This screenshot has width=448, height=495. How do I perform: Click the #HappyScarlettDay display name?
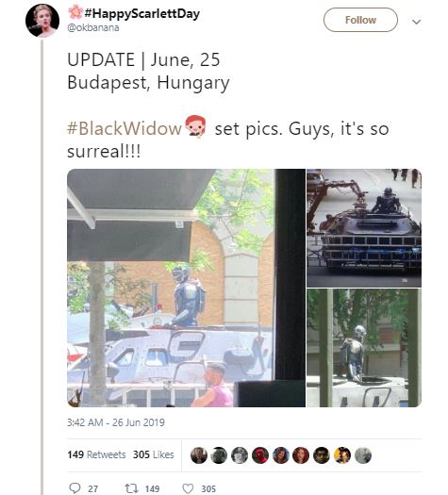tap(141, 13)
